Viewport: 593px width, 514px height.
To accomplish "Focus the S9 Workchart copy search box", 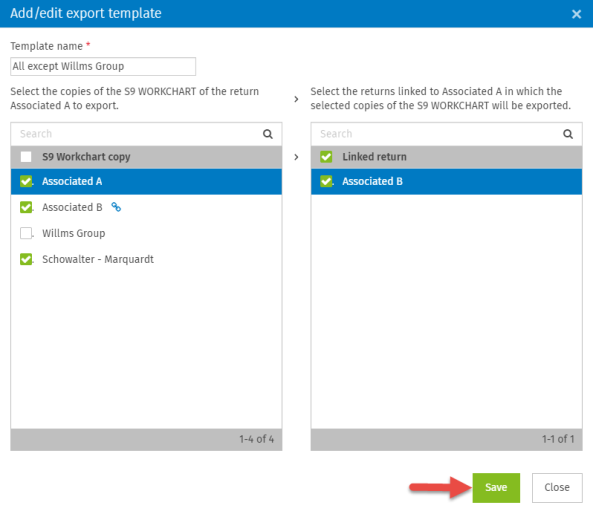I will tap(136, 134).
